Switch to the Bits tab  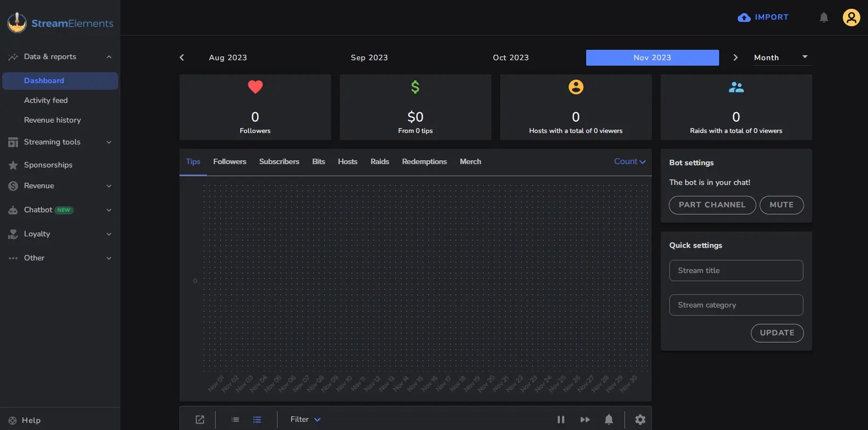(319, 162)
